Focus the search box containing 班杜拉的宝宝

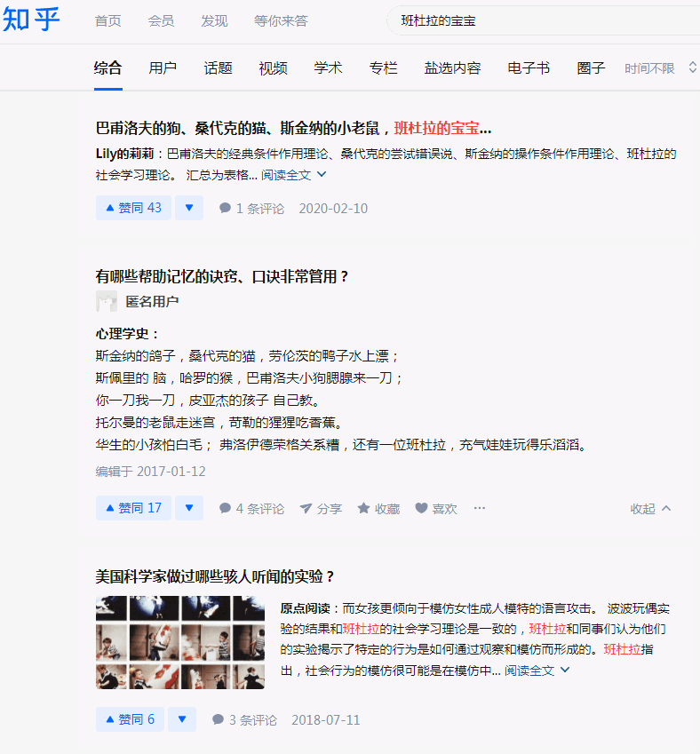click(543, 20)
